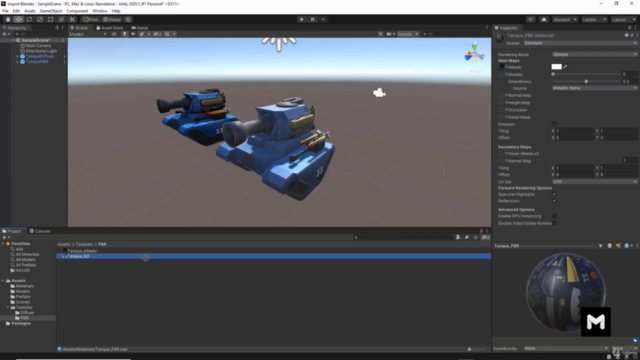Select the Rotate tool in toolbar

click(29, 20)
